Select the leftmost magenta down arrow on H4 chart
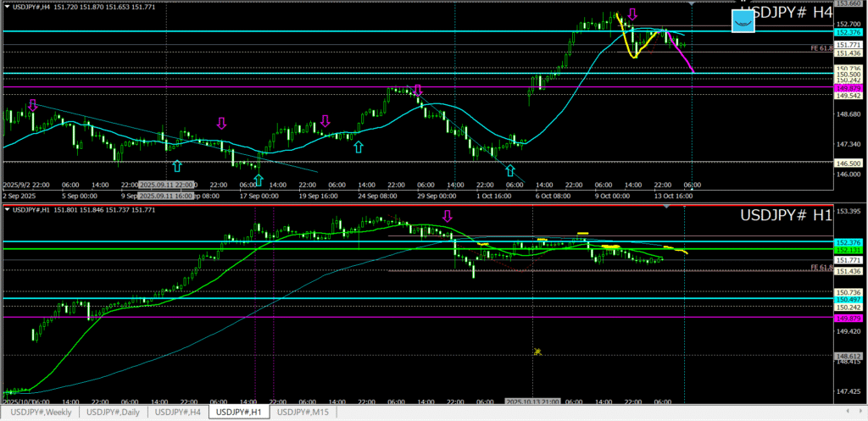This screenshot has width=868, height=421. (33, 105)
